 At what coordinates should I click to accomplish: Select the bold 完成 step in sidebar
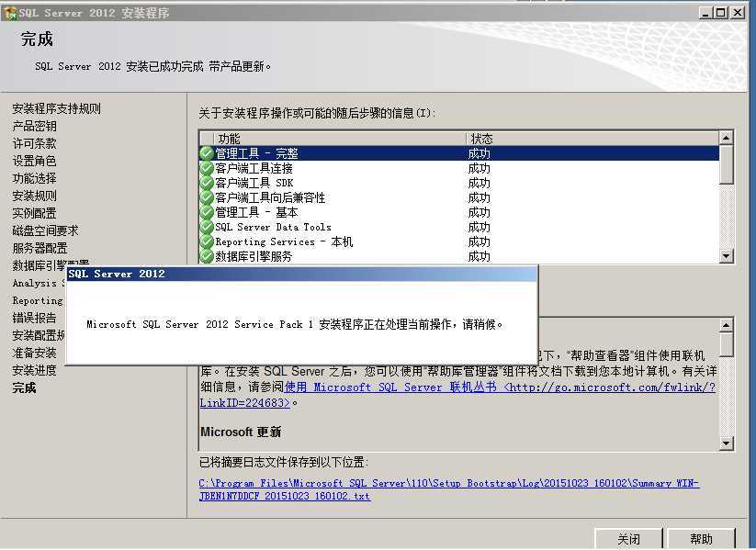click(24, 387)
